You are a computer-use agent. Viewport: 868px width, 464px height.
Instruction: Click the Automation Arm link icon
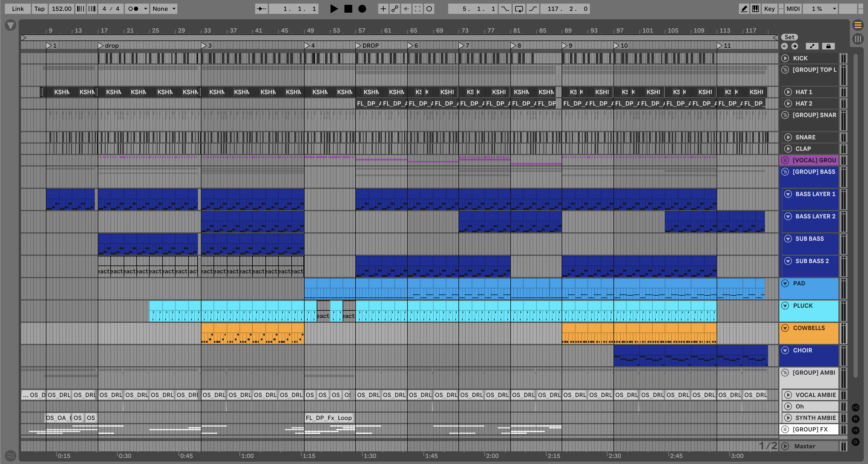point(394,9)
